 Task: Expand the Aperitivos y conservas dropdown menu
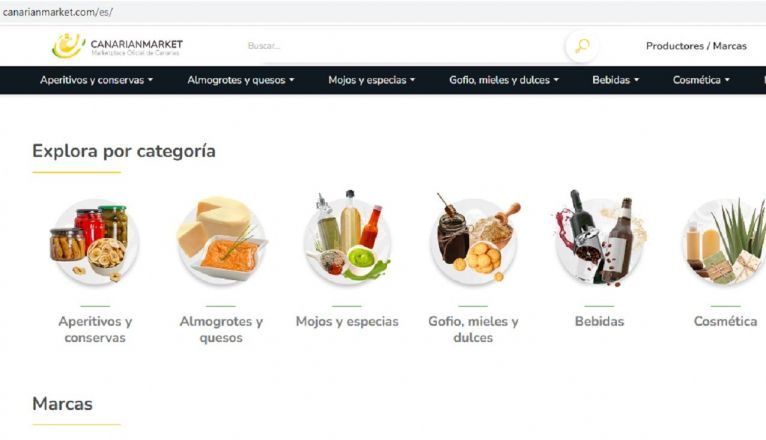[97, 80]
